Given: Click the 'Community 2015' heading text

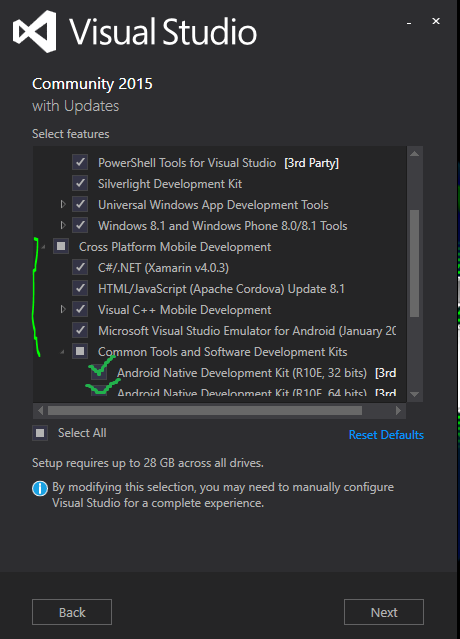Looking at the screenshot, I should [x=92, y=84].
